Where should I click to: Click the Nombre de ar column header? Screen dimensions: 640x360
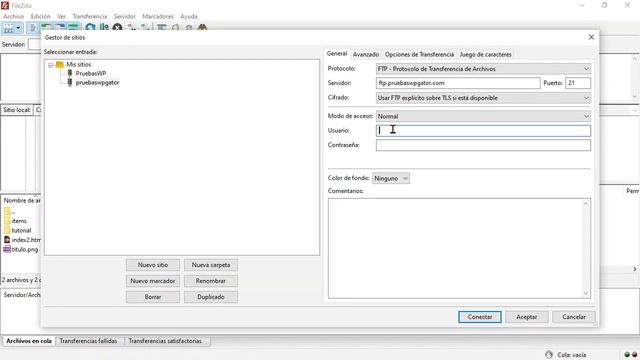[x=22, y=200]
